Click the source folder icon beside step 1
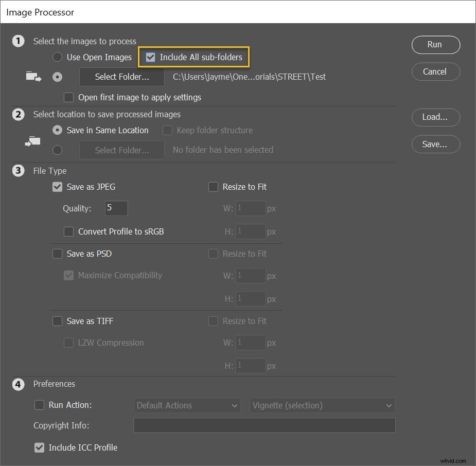The image size is (476, 466). tap(33, 76)
